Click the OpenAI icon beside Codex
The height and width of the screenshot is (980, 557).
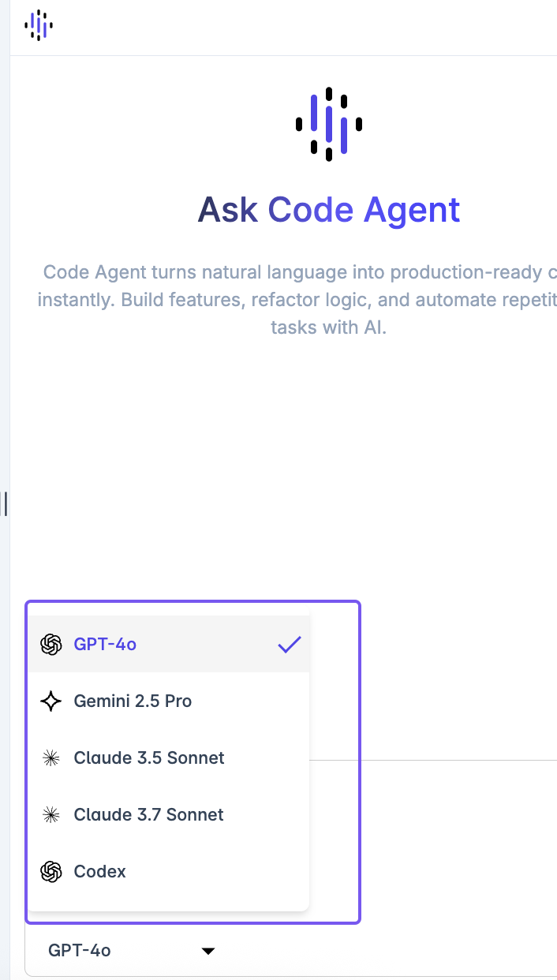51,872
